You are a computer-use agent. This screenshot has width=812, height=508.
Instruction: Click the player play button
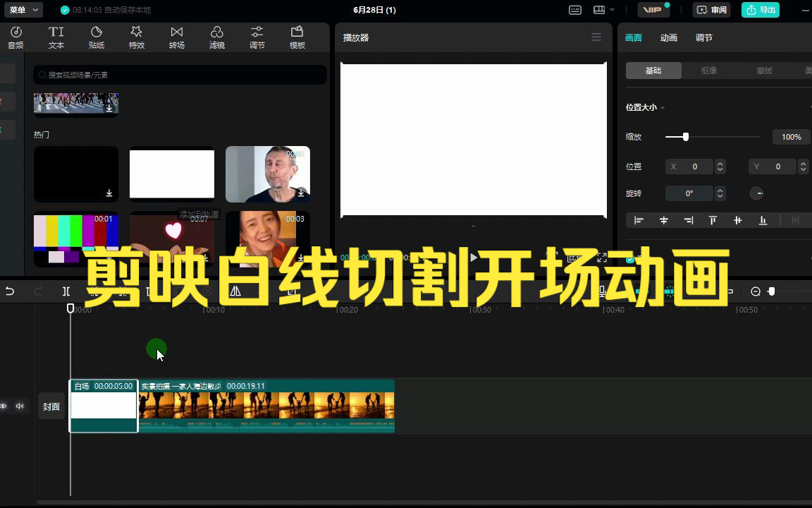coord(474,257)
